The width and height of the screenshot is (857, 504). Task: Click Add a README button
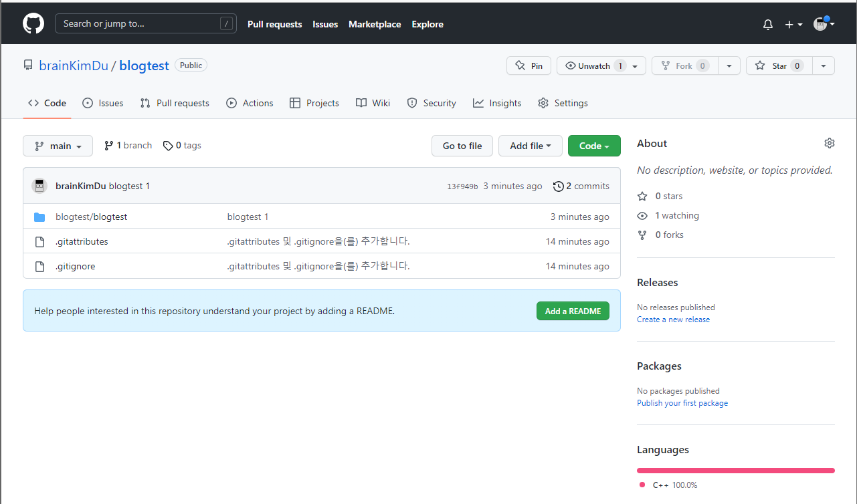click(573, 311)
